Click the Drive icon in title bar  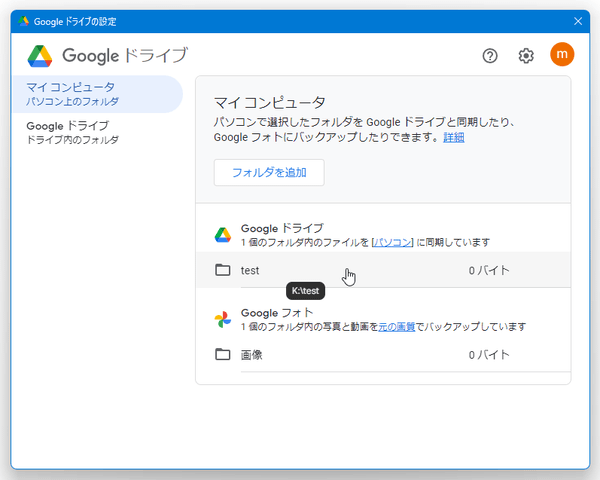(24, 21)
